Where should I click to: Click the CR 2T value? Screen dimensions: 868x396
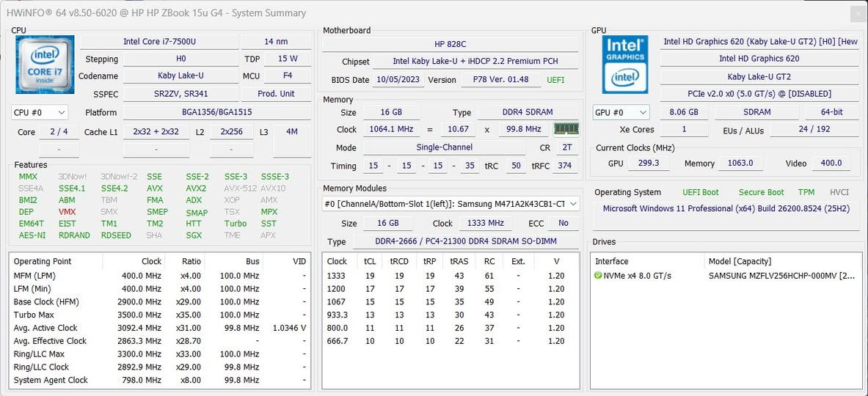tap(567, 147)
